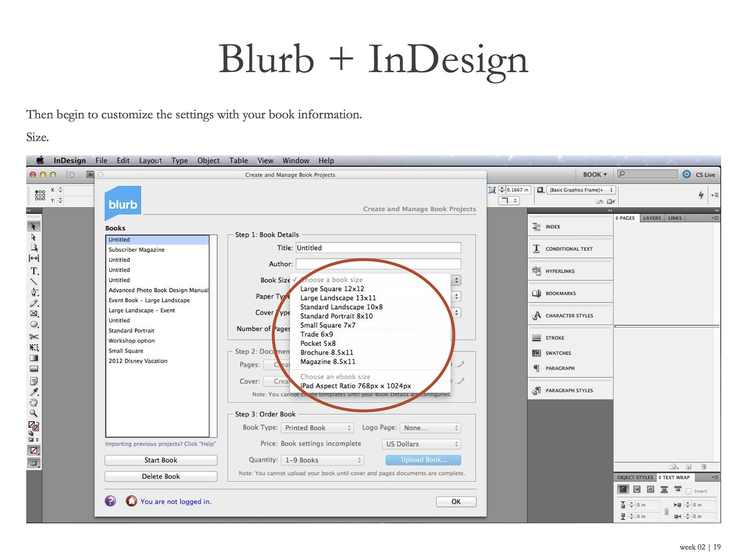Click the Blurb home icon
This screenshot has width=747, height=560.
click(132, 501)
